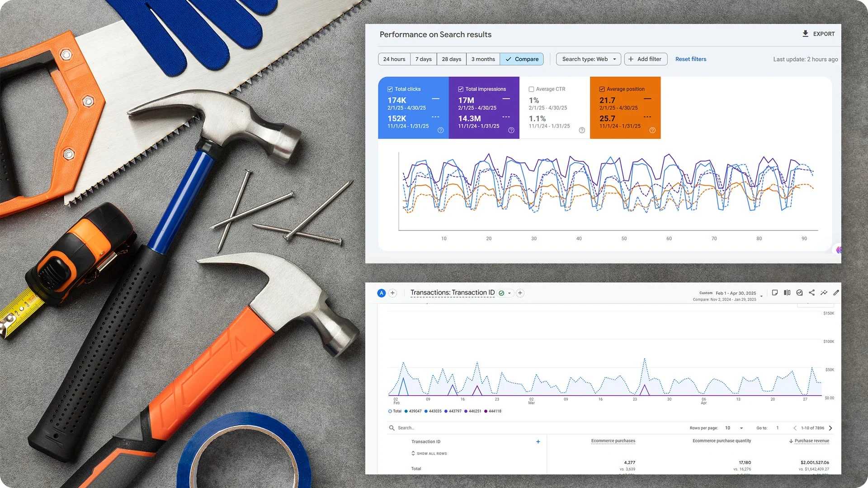
Task: Click the Reset filters link
Action: 690,59
